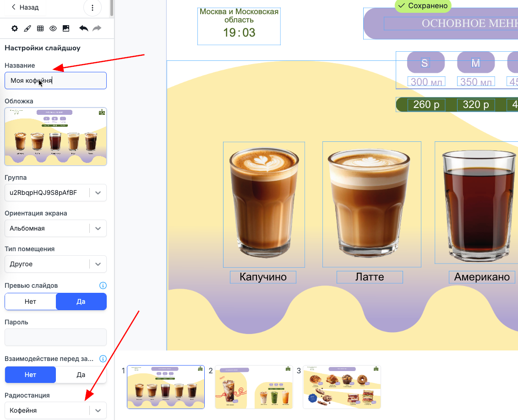The width and height of the screenshot is (518, 420).
Task: Expand the Тип помещения dropdown
Action: click(x=55, y=264)
